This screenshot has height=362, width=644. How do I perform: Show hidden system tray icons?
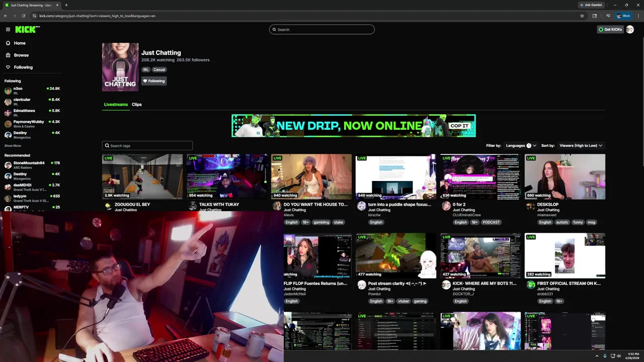(x=597, y=356)
